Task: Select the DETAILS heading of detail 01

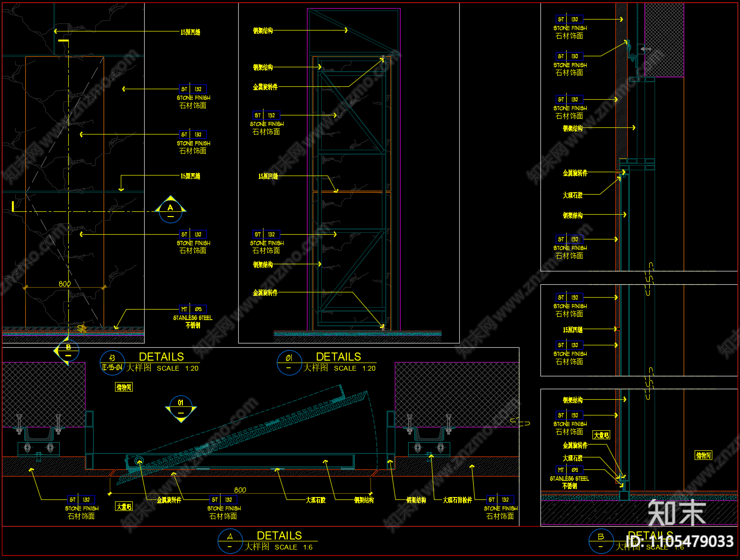Action: [x=338, y=357]
